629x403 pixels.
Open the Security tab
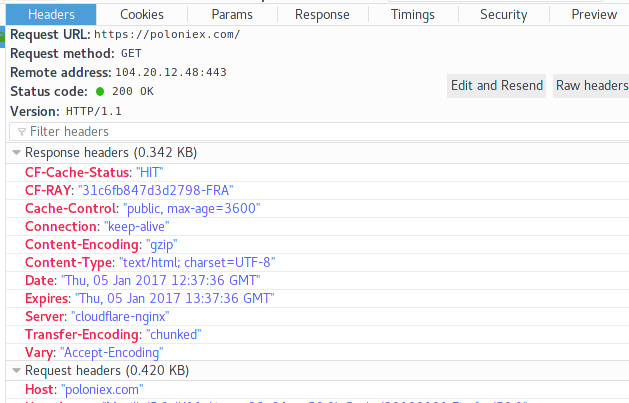504,14
